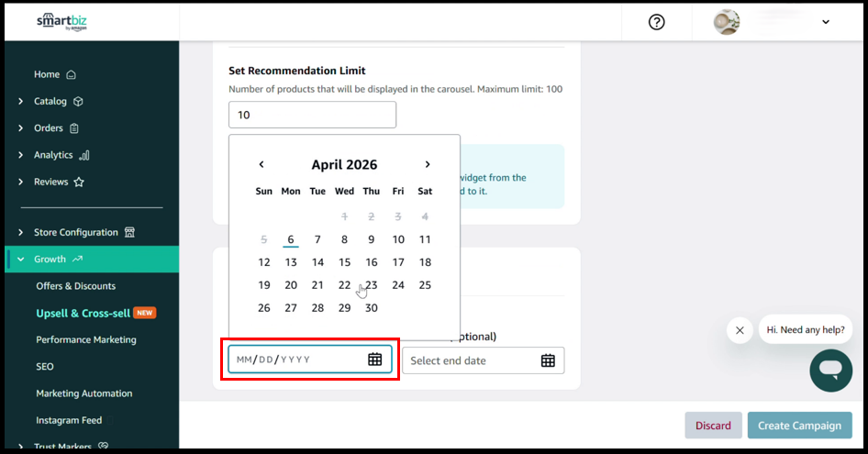Click the Create Campaign button
The width and height of the screenshot is (868, 454).
[x=799, y=426]
